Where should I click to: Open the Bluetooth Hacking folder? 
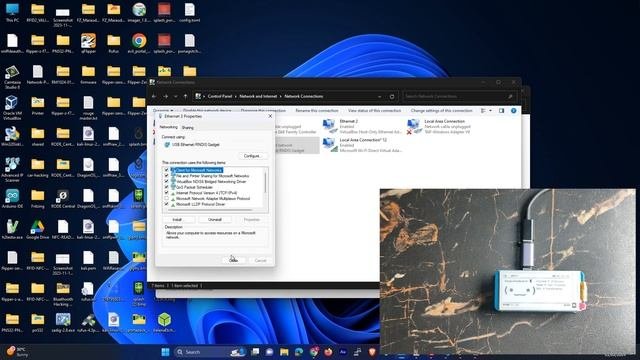click(x=63, y=294)
